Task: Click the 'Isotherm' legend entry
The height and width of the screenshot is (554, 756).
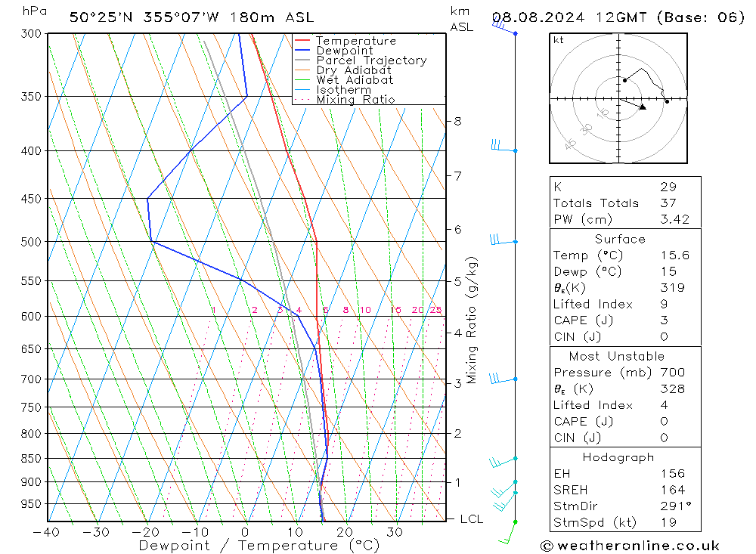Action: click(344, 90)
